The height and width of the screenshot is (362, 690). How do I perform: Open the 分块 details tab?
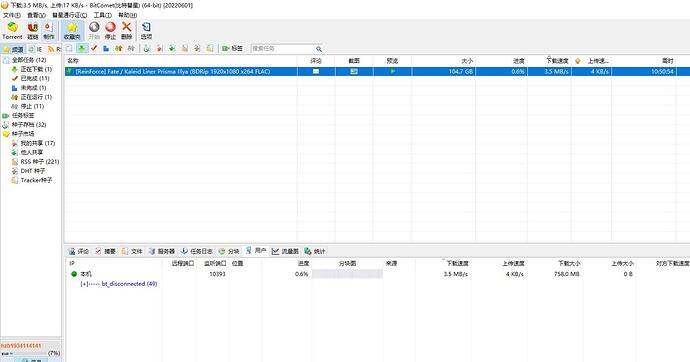click(229, 251)
